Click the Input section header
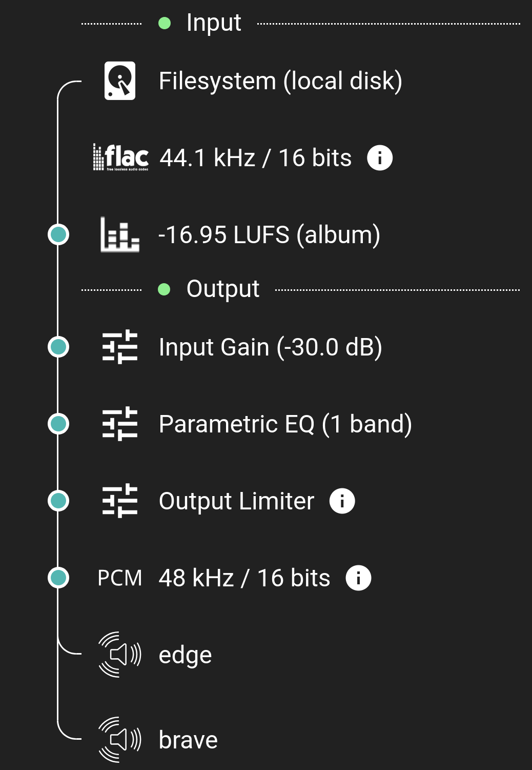 click(213, 23)
